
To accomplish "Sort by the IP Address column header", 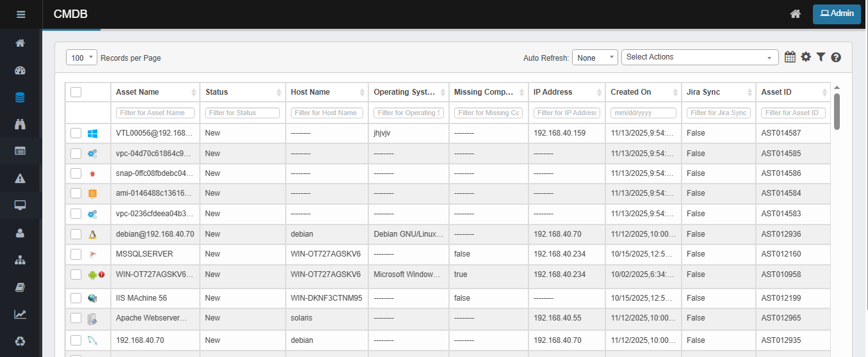I will coord(566,92).
